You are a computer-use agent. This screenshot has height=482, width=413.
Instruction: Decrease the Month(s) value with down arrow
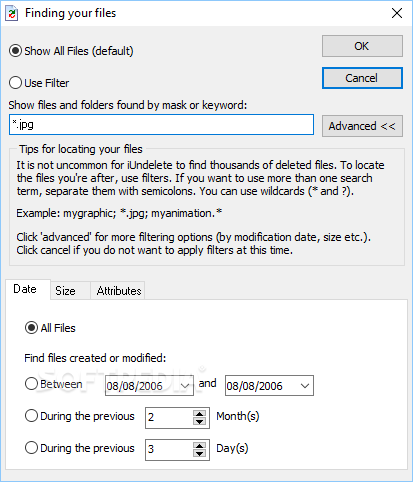point(199,422)
